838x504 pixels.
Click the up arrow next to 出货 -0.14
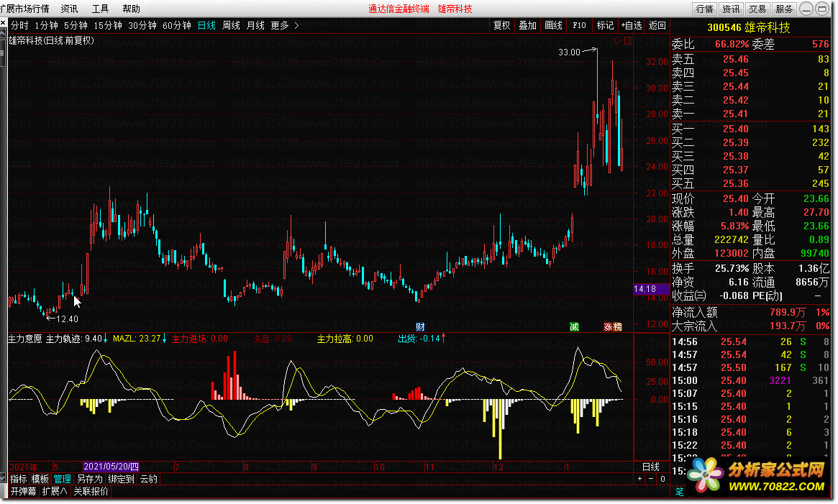[x=443, y=338]
